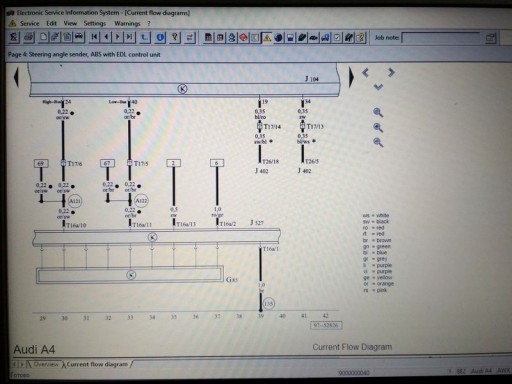Click the uppermost magnifier zoom icon
Viewport: 512px width, 384px height.
378,113
